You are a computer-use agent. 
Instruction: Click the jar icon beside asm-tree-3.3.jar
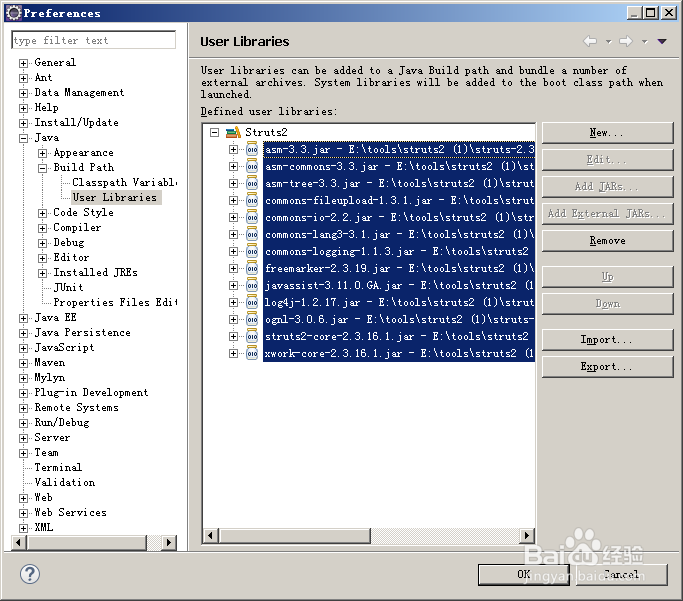[x=252, y=183]
